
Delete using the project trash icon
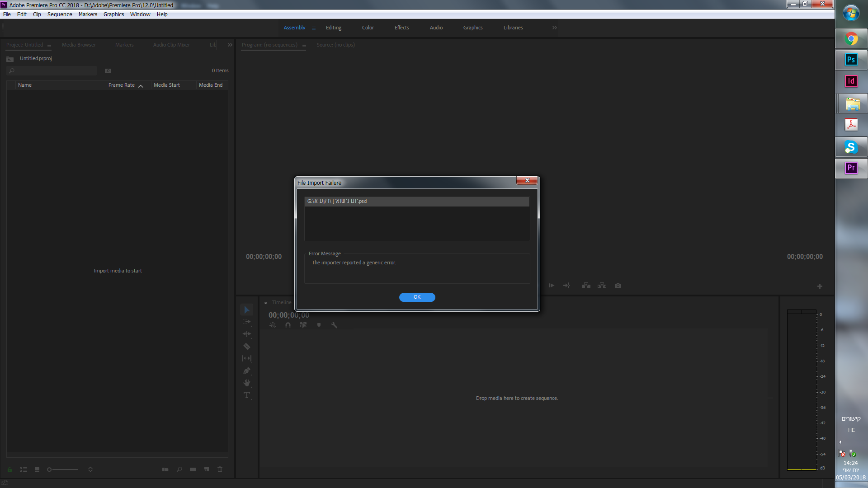pos(220,469)
